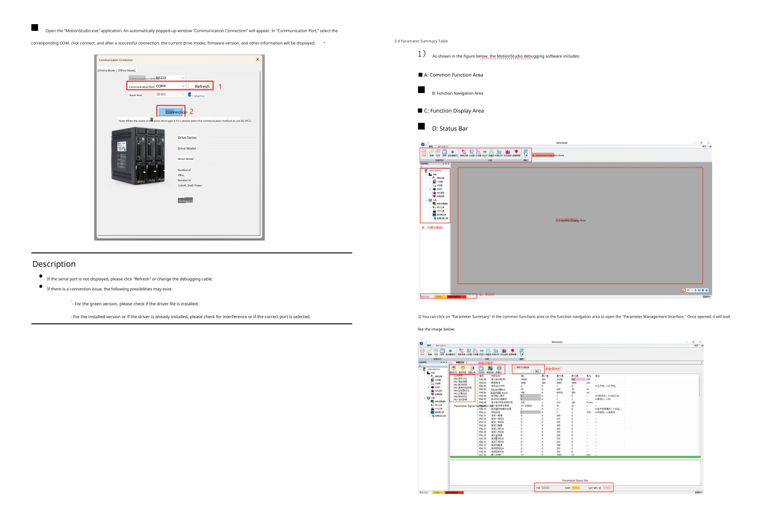The image size is (761, 532).
Task: Click the Drive Series field
Action: pos(232,137)
